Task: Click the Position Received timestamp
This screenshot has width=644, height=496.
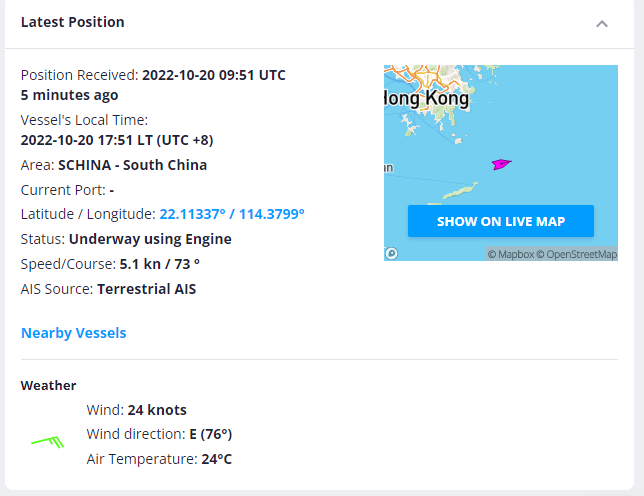Action: [x=213, y=75]
